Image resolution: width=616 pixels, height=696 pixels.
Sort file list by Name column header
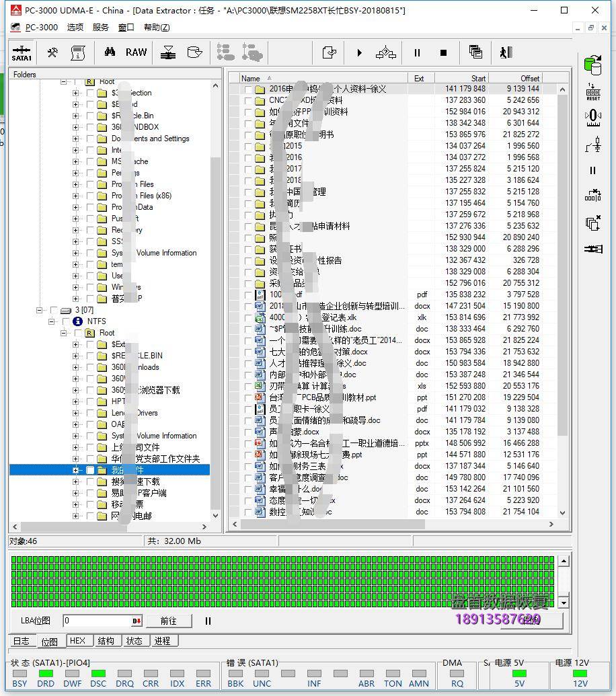251,79
